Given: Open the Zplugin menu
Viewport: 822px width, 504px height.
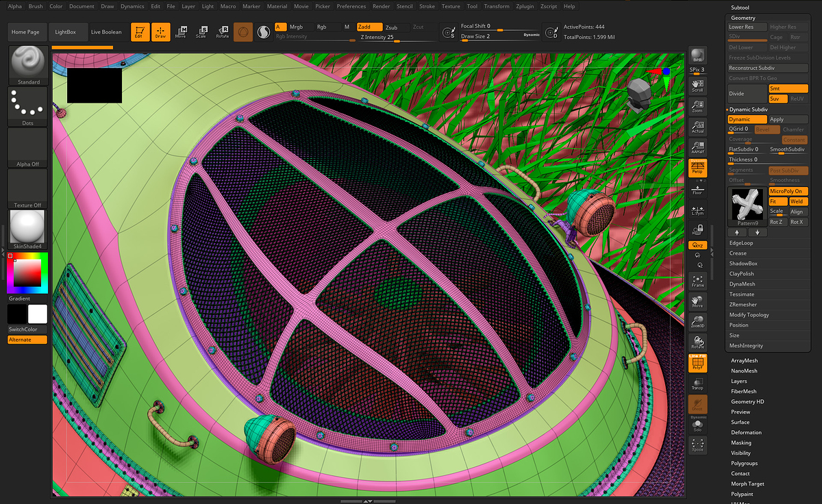Looking at the screenshot, I should click(525, 6).
